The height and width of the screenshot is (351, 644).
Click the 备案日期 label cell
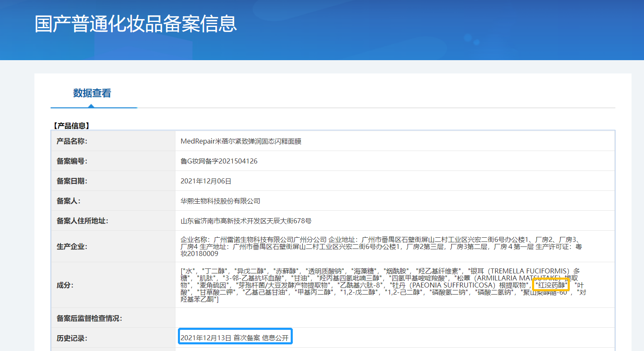pyautogui.click(x=113, y=181)
